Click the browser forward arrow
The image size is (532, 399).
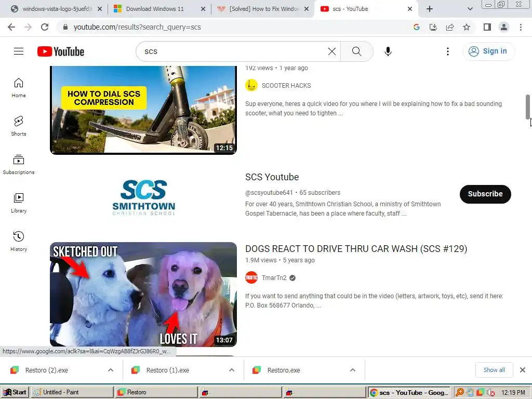[28, 27]
